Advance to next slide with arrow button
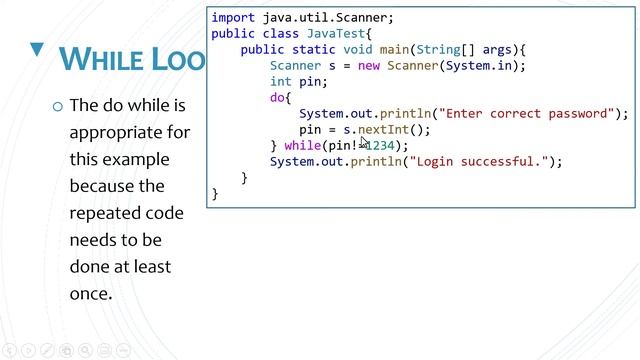Image resolution: width=640 pixels, height=360 pixels. tap(28, 350)
